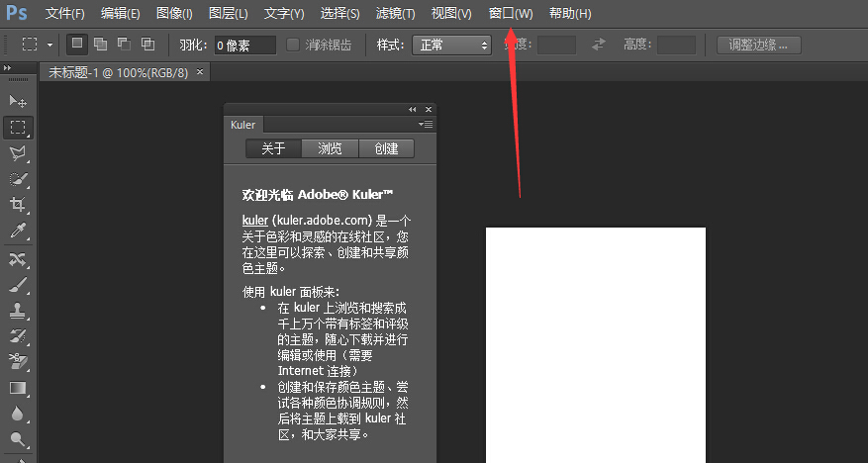Select the Gradient tool
Image resolution: width=868 pixels, height=463 pixels.
coord(18,388)
